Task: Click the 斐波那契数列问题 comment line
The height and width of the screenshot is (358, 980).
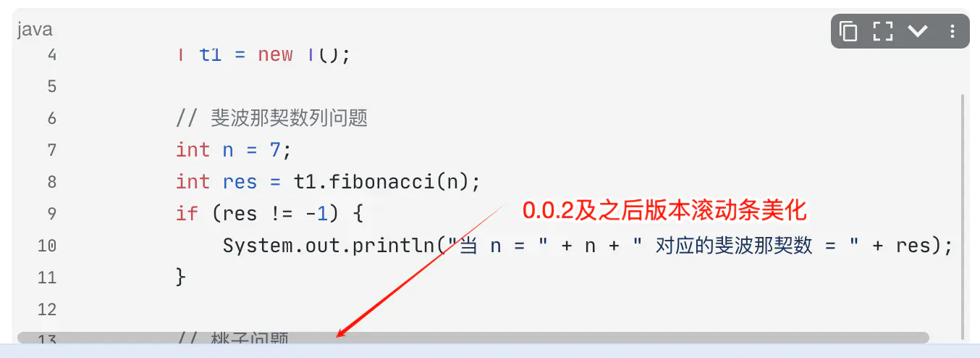Action: (x=289, y=118)
